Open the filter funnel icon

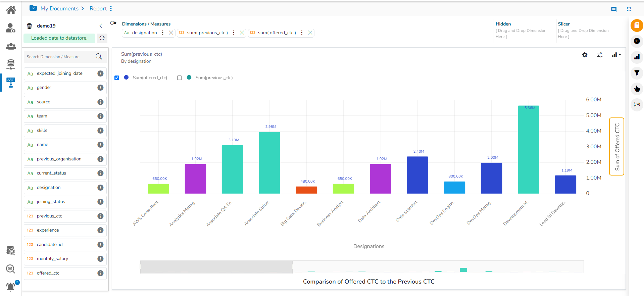point(637,73)
